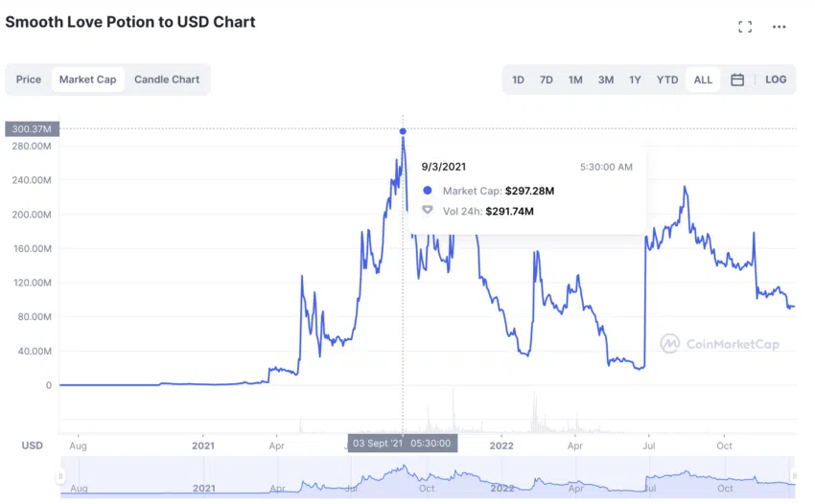This screenshot has width=815, height=504.
Task: Click the Smooth Love Potion chart title
Action: click(x=130, y=22)
